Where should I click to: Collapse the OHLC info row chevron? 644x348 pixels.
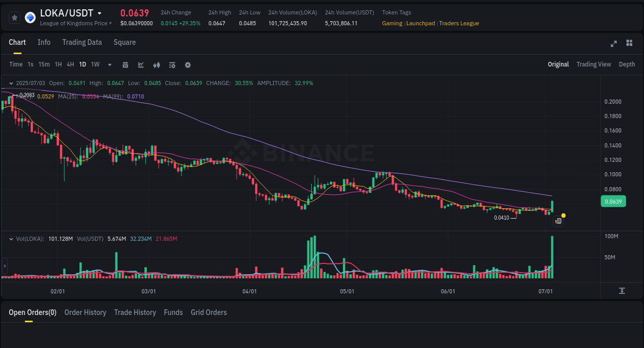[10, 82]
